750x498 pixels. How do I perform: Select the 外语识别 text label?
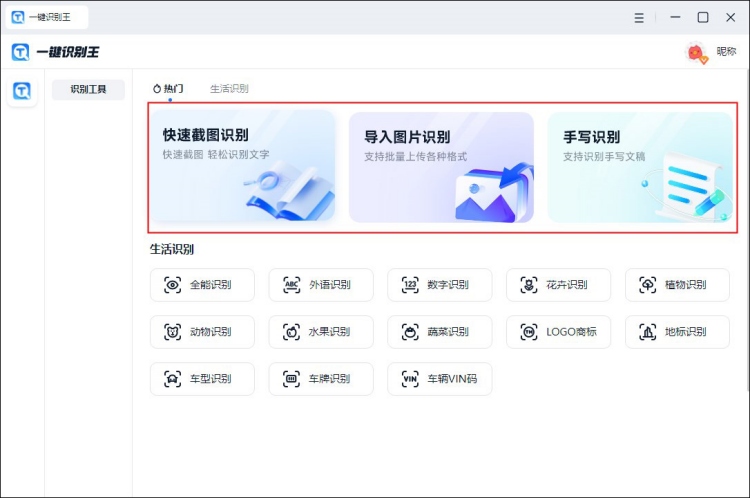(330, 285)
